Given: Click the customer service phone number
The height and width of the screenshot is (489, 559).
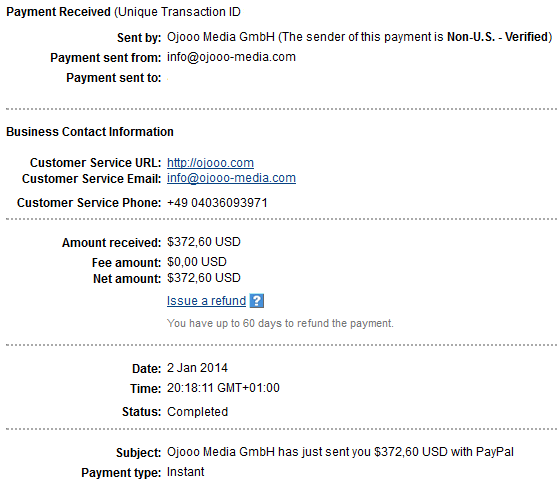Looking at the screenshot, I should click(217, 203).
